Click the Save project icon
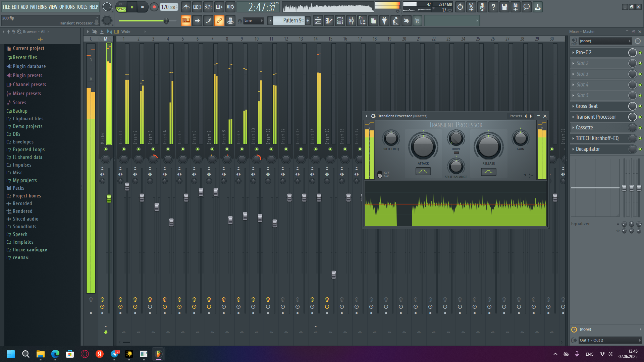This screenshot has width=644, height=362. [504, 7]
